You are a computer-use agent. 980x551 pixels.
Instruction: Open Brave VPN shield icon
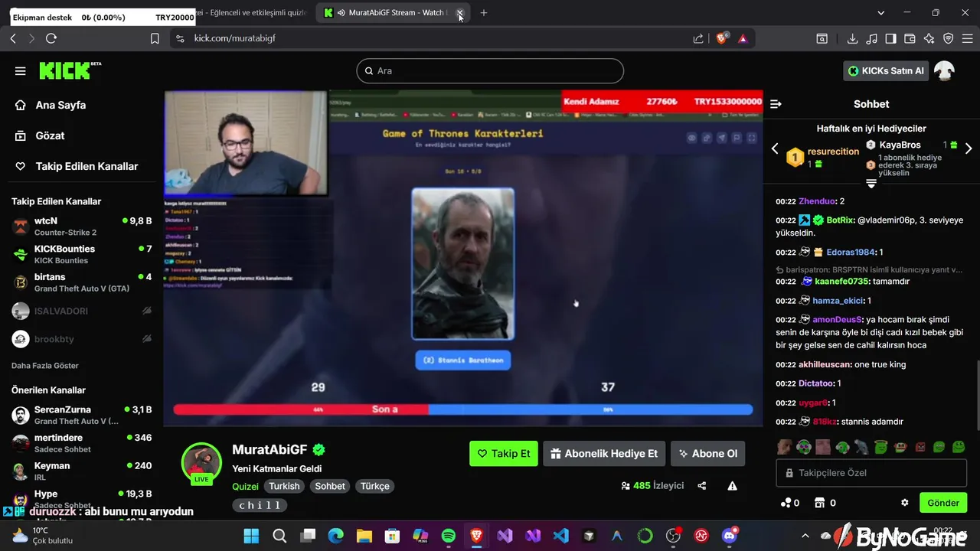(x=949, y=38)
